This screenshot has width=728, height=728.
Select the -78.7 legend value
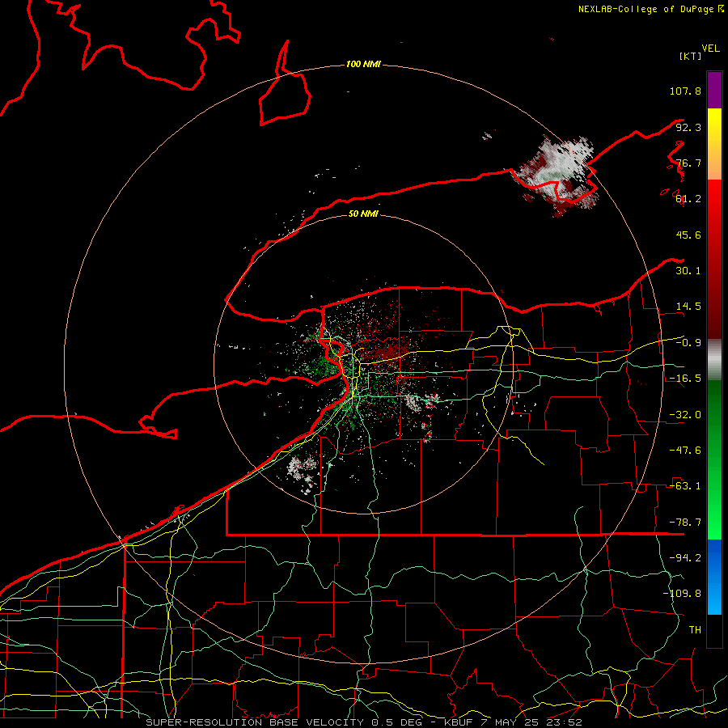685,523
